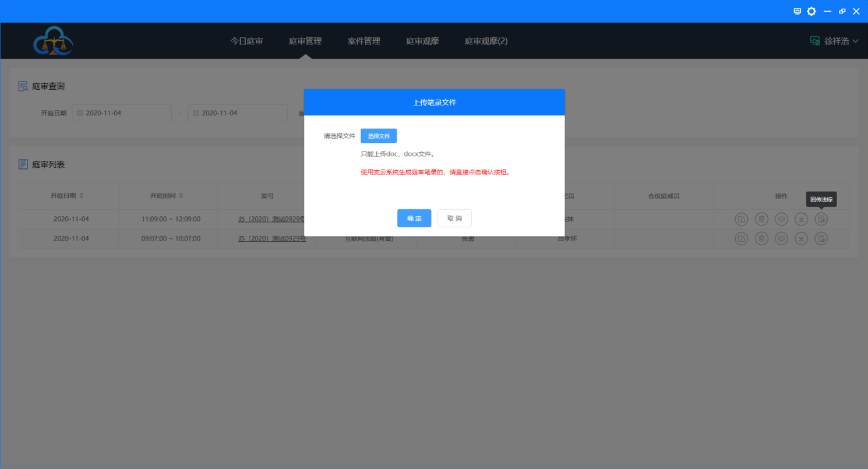This screenshot has height=469, width=868.
Task: Sort by 开庭日期 column arrows
Action: (x=82, y=196)
